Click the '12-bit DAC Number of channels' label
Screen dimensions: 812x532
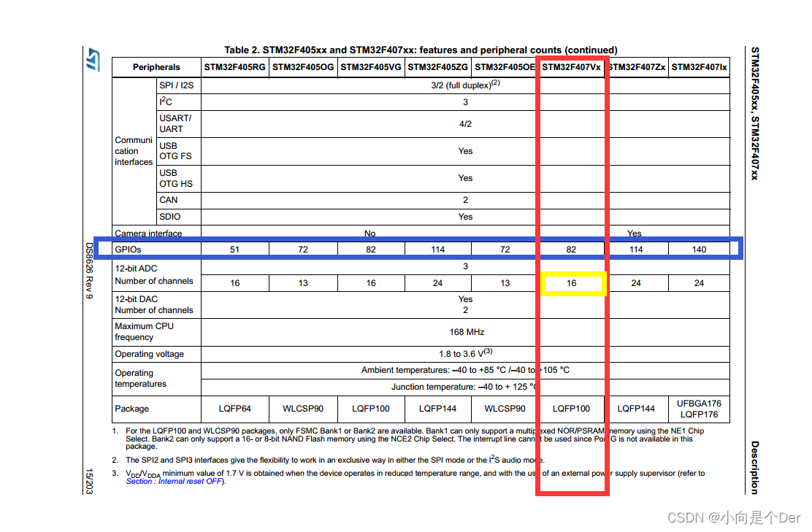tap(154, 305)
